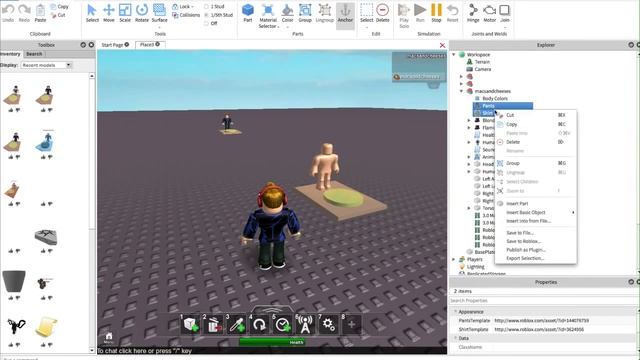Select hotbar slot 1 clone tool
This screenshot has height=360, width=640.
click(x=190, y=324)
